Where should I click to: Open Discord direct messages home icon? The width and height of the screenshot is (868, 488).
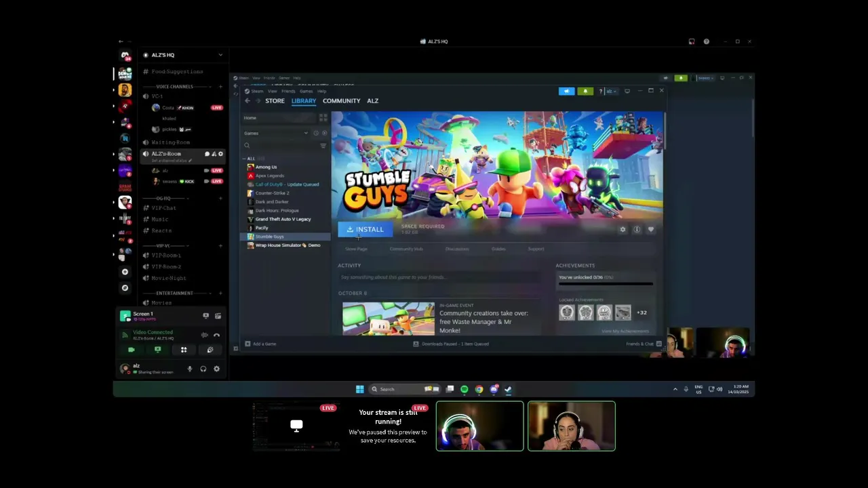(125, 56)
